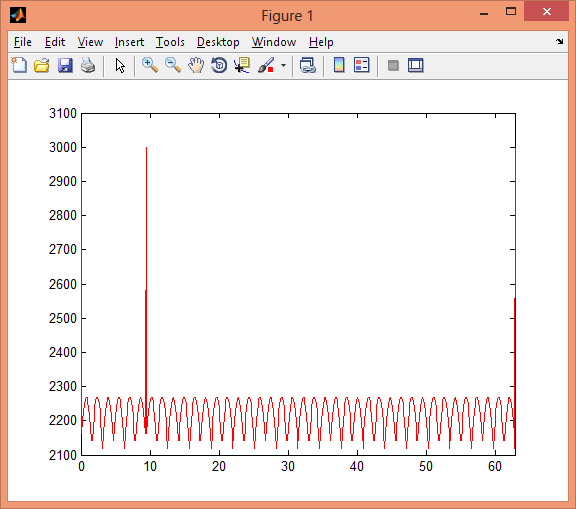Insert a legend using the toolbar icon
Image resolution: width=576 pixels, height=509 pixels.
(361, 65)
